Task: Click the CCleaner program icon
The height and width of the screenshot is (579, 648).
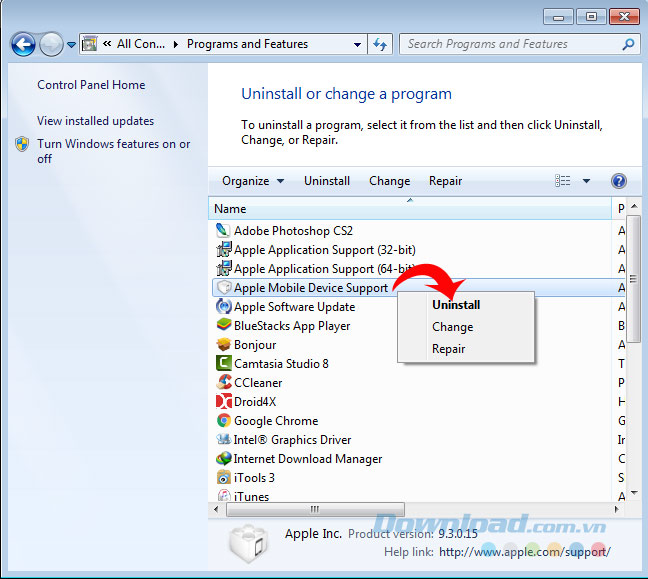Action: click(x=224, y=382)
